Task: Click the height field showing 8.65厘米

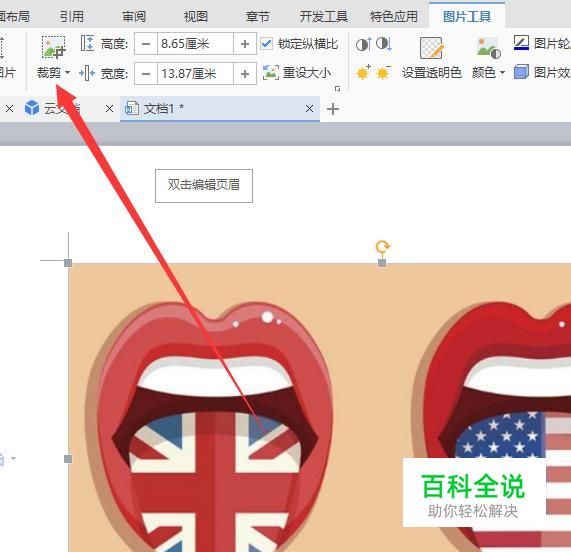Action: pyautogui.click(x=195, y=44)
